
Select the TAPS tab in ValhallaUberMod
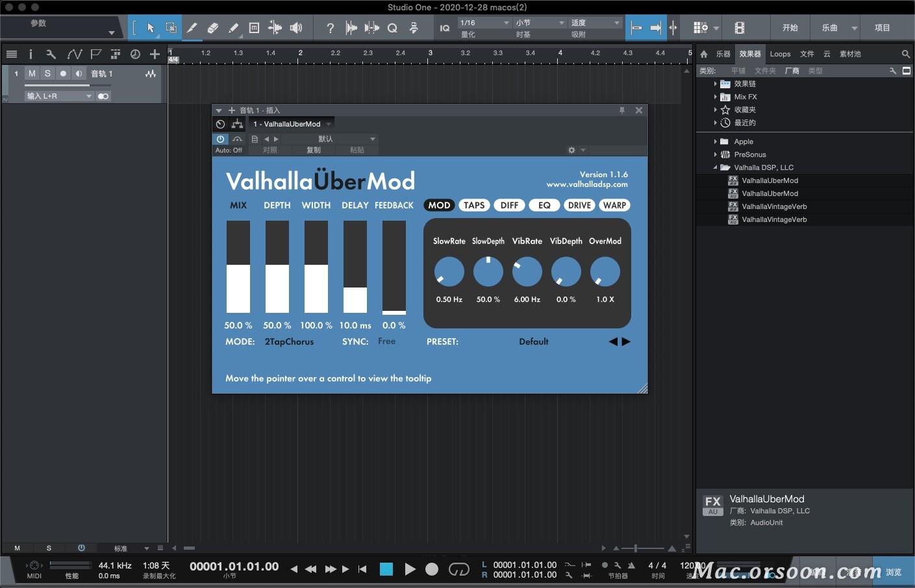pos(474,205)
